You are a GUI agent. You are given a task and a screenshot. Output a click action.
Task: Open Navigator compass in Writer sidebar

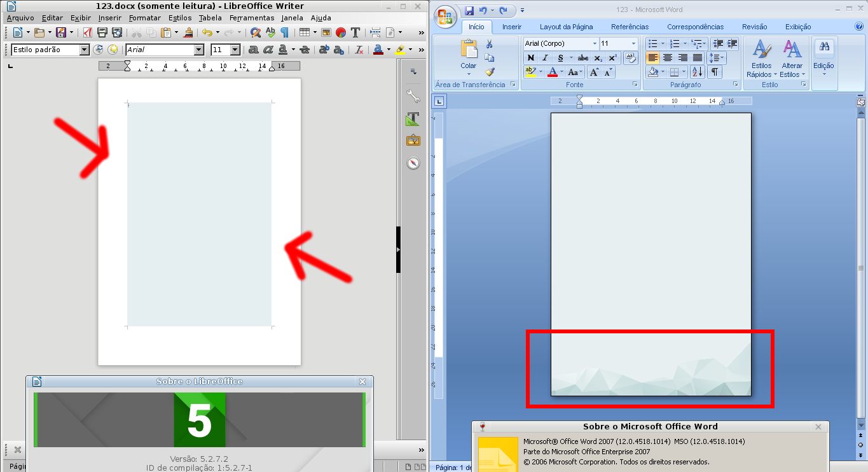413,163
